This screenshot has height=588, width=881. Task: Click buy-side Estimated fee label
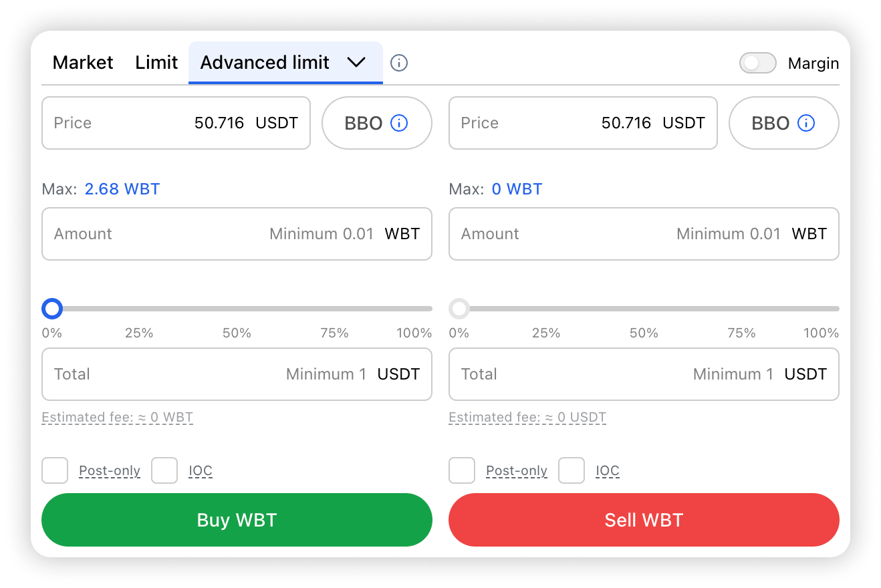point(117,418)
